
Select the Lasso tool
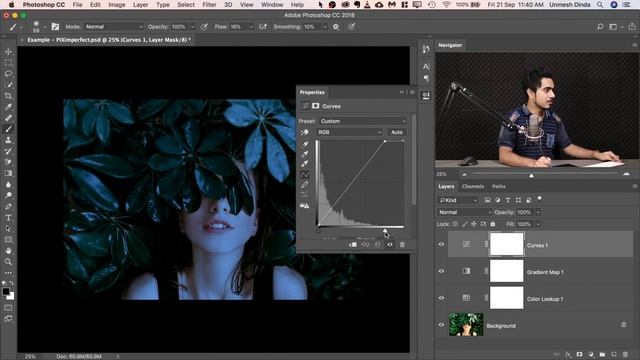(8, 74)
